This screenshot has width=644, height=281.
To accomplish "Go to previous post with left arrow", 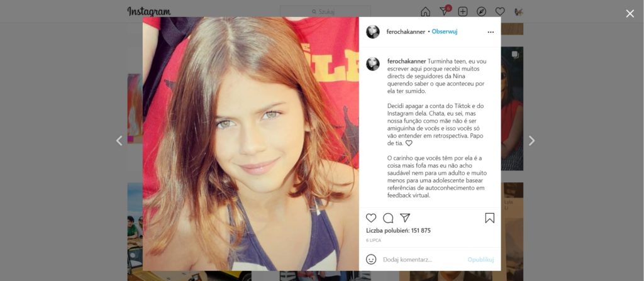I will [119, 141].
